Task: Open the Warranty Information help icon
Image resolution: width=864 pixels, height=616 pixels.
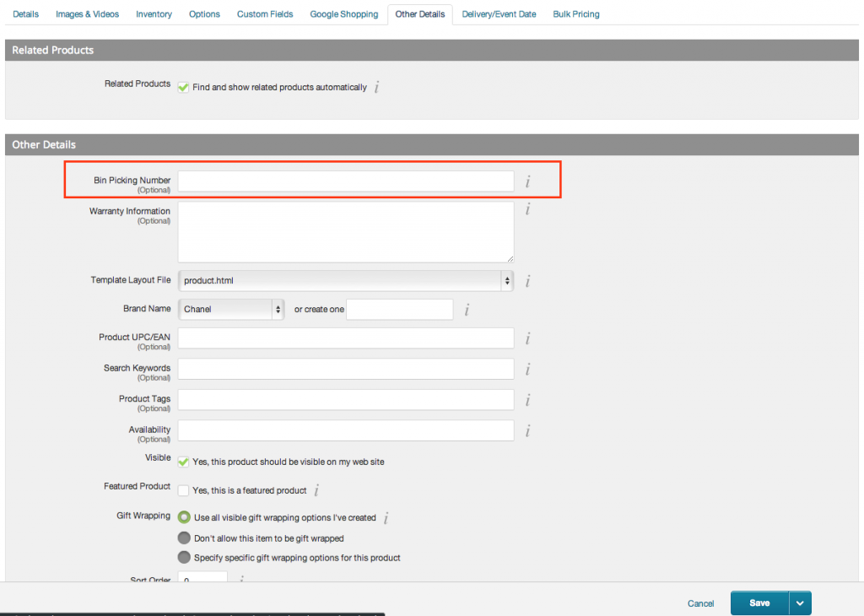Action: (x=527, y=209)
